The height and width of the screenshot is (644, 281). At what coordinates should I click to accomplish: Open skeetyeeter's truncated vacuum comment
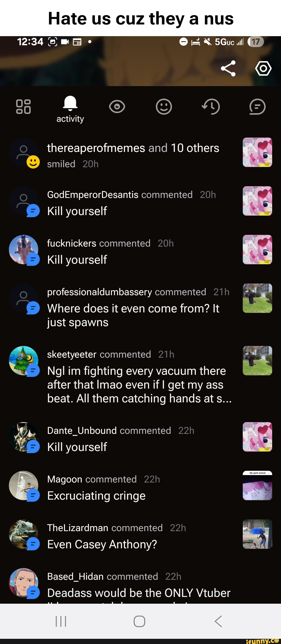pyautogui.click(x=139, y=385)
